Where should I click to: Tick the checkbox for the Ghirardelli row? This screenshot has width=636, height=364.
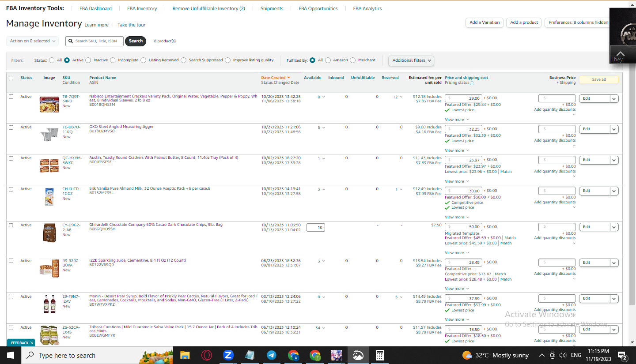pos(11,225)
